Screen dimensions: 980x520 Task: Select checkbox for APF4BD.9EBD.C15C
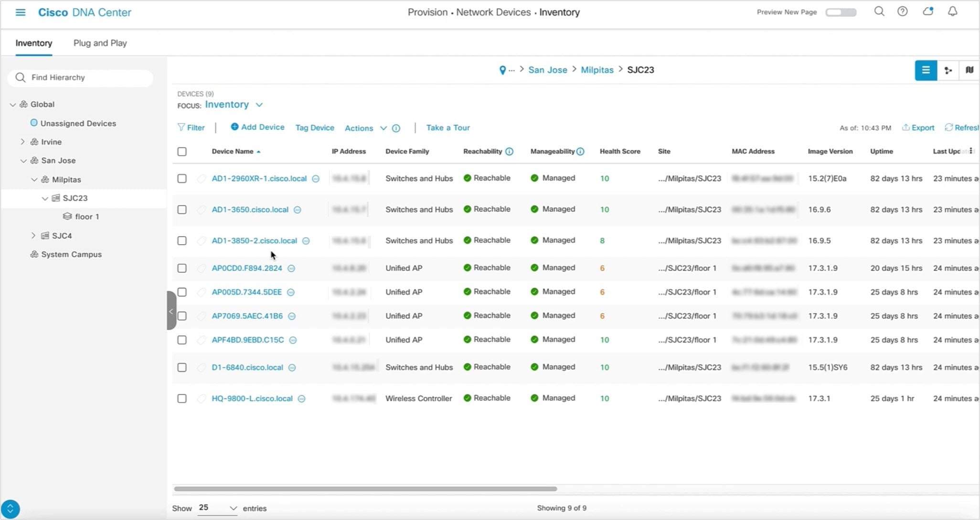182,340
